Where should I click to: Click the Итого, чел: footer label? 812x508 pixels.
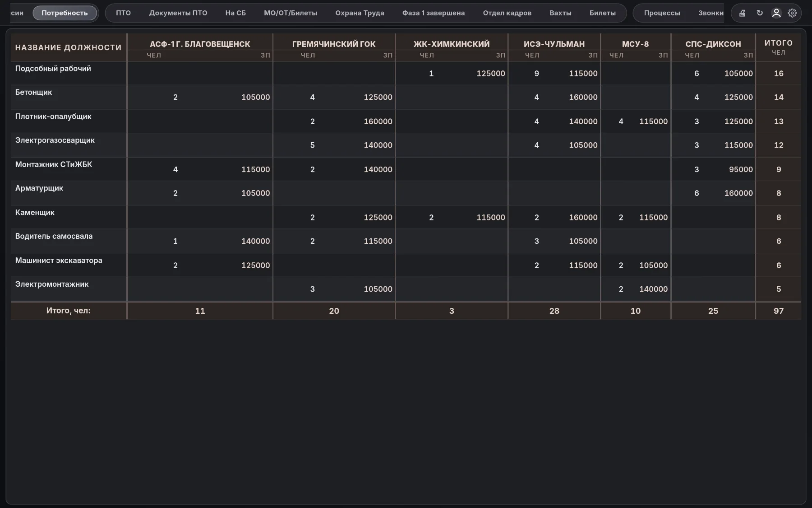point(69,311)
